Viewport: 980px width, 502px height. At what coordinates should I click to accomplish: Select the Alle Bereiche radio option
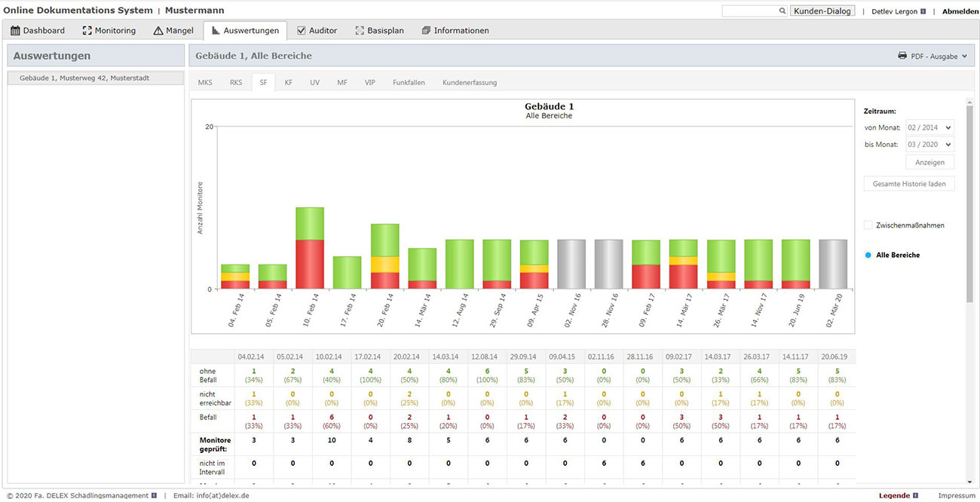(868, 256)
